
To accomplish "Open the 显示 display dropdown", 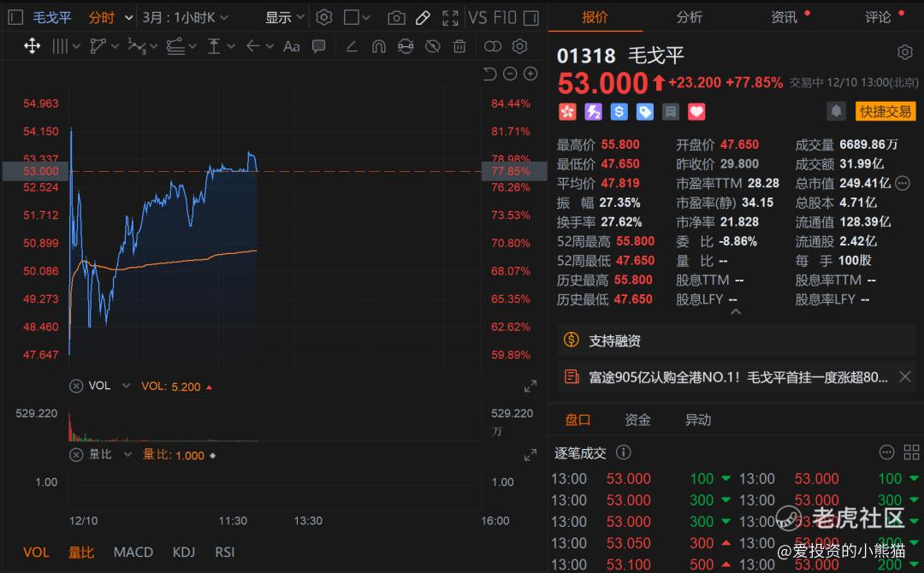I will click(x=284, y=18).
